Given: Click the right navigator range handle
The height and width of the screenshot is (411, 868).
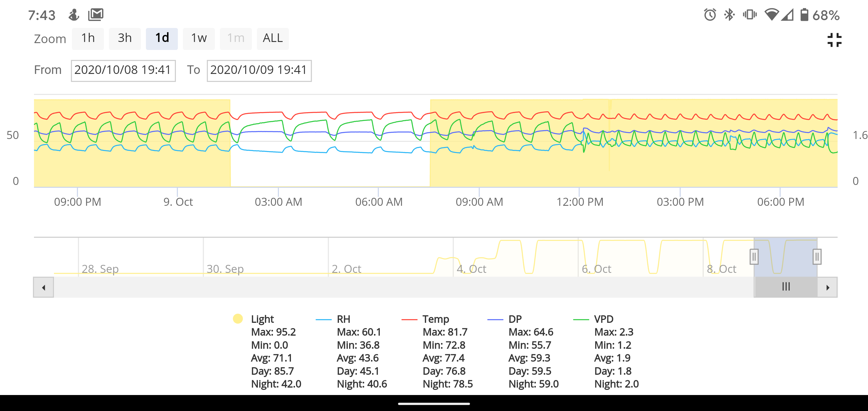Looking at the screenshot, I should [817, 257].
